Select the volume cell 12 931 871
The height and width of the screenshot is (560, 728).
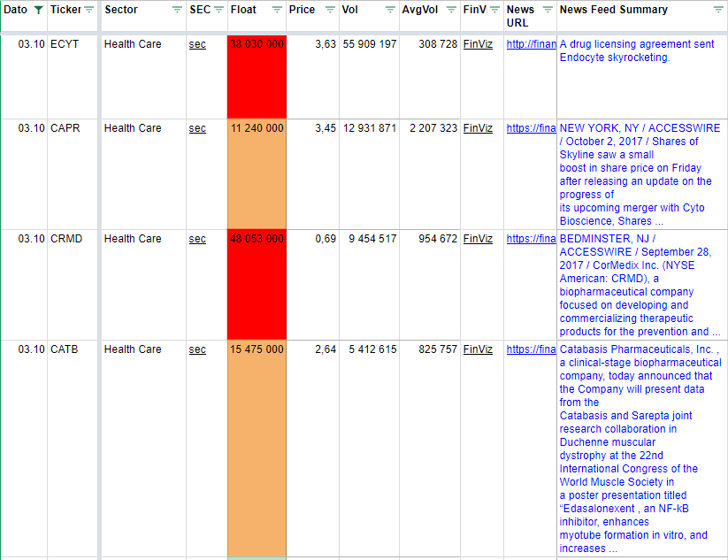point(370,174)
